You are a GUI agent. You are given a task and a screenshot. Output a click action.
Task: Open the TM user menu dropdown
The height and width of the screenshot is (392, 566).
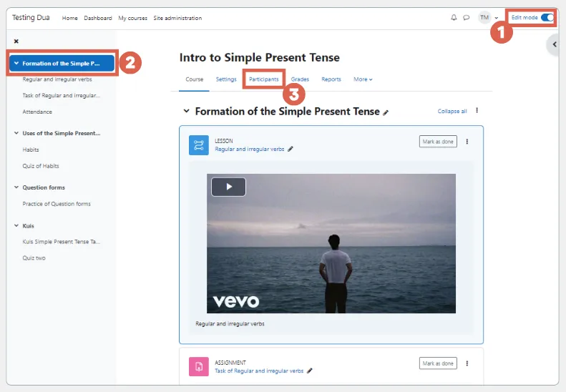(x=489, y=18)
